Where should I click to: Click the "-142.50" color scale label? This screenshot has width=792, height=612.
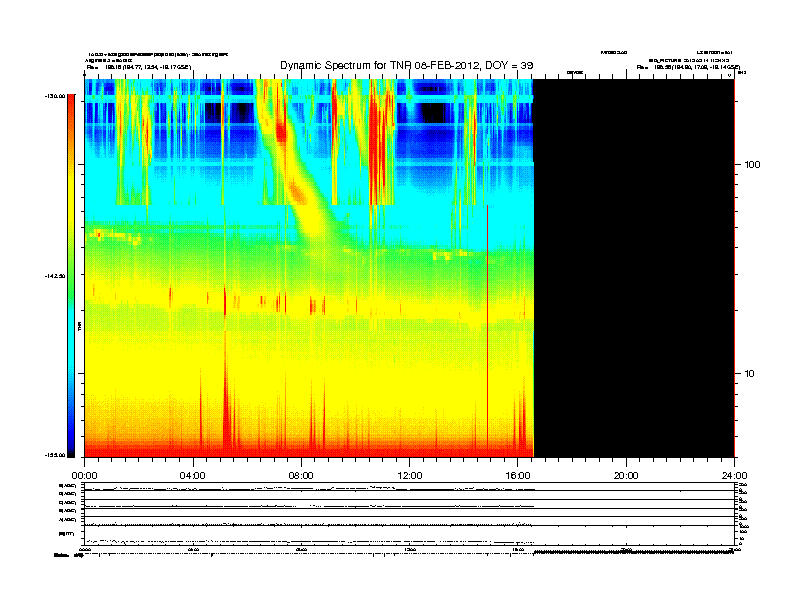point(55,276)
